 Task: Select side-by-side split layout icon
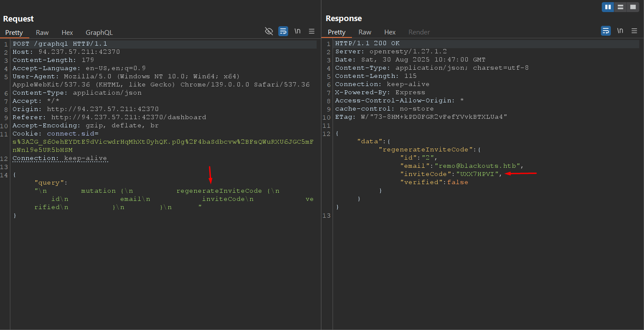tap(608, 7)
